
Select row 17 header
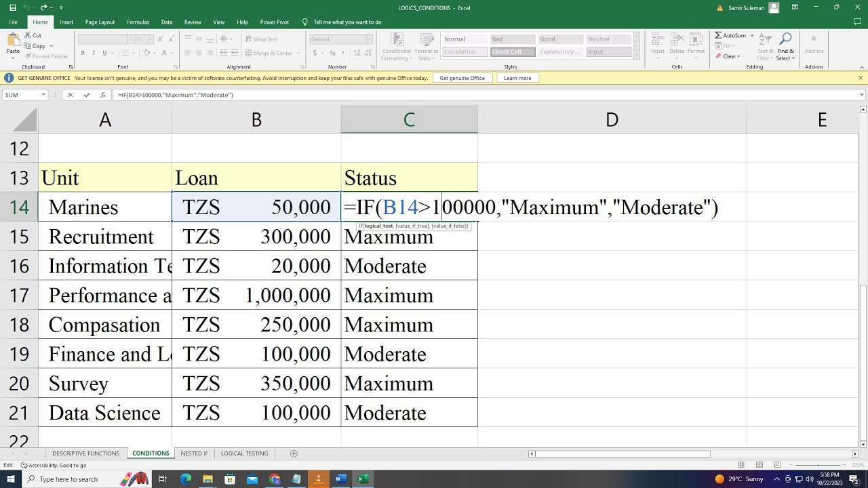pos(19,296)
